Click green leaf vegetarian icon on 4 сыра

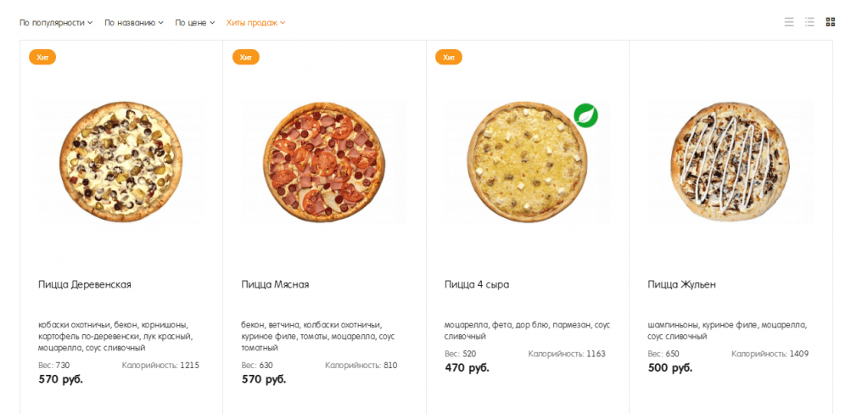[585, 115]
